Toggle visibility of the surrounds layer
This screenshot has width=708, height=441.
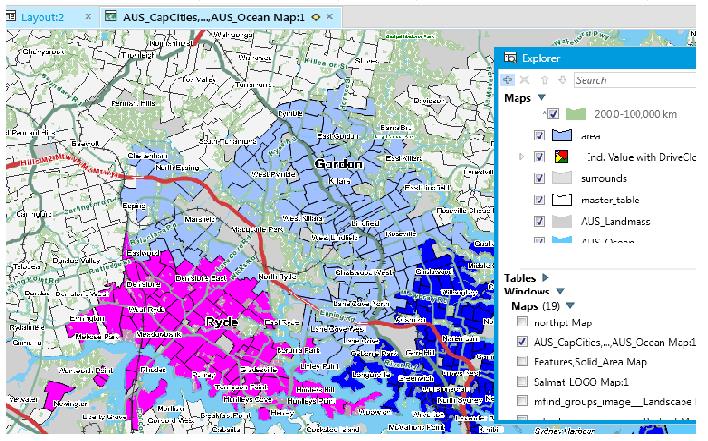539,178
